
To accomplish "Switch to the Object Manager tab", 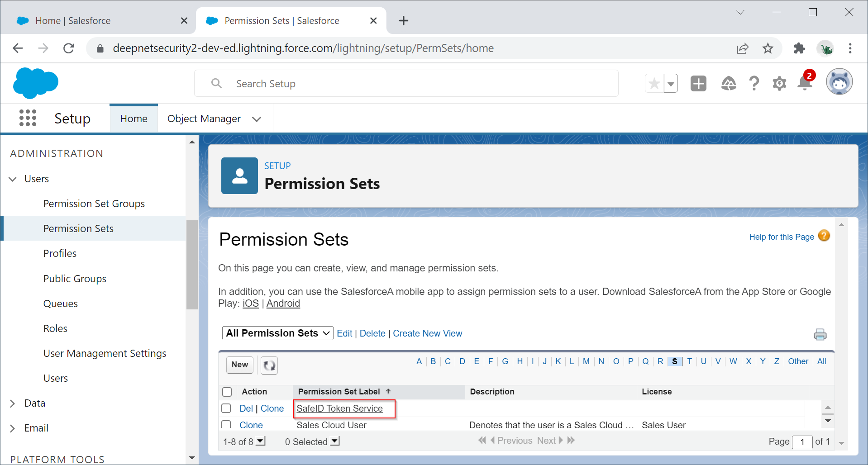I will [204, 119].
